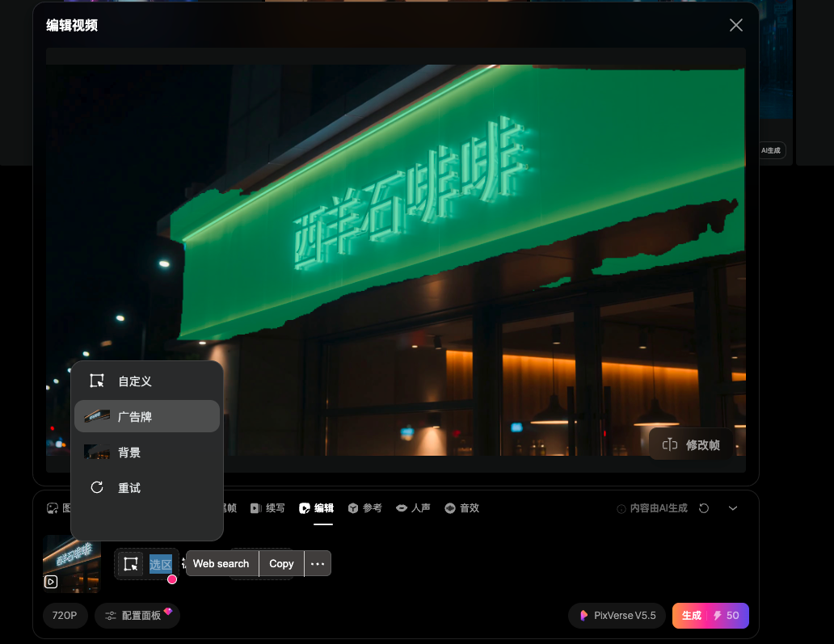Click the rectangular selection tool icon
Image resolution: width=834 pixels, height=644 pixels.
tap(130, 563)
